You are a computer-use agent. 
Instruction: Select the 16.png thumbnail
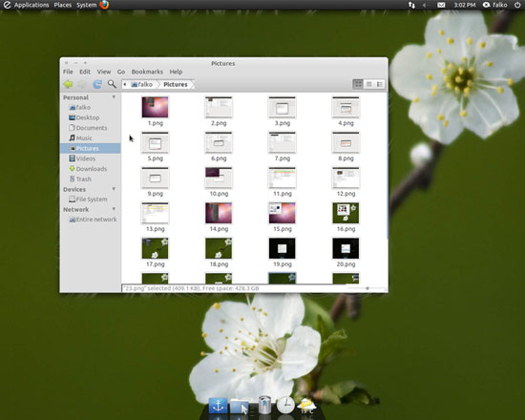click(x=346, y=217)
